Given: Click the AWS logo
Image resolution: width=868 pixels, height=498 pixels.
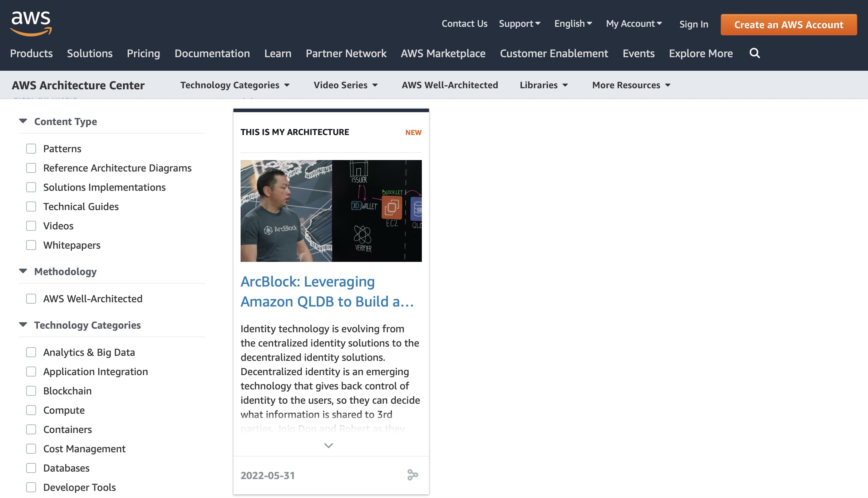Looking at the screenshot, I should tap(31, 23).
